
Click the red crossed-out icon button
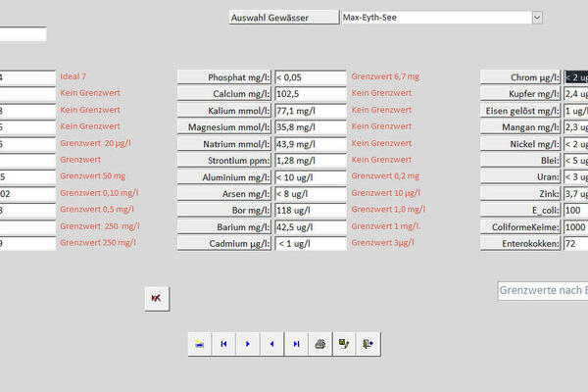pos(157,298)
